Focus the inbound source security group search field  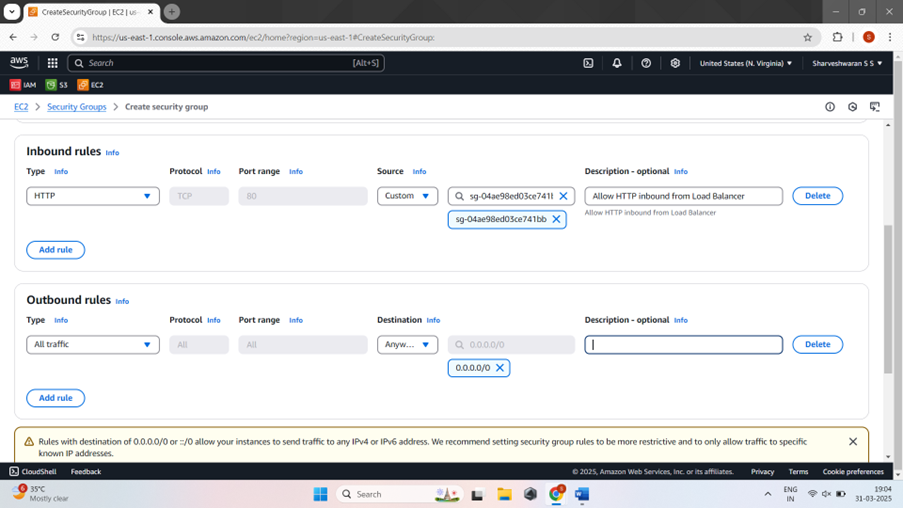(x=510, y=196)
